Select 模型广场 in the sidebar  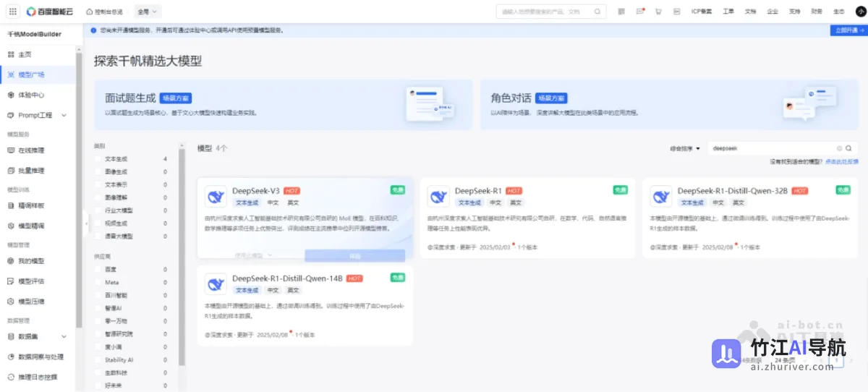point(38,74)
